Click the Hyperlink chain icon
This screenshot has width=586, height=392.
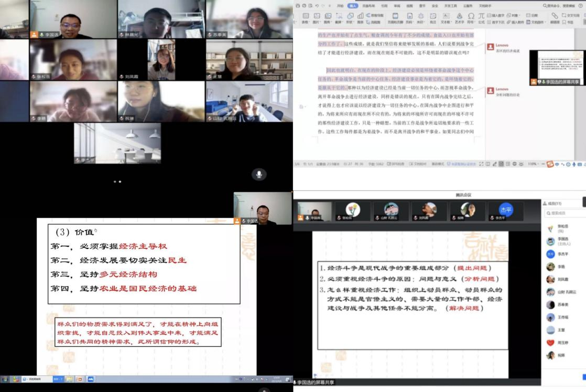click(555, 15)
